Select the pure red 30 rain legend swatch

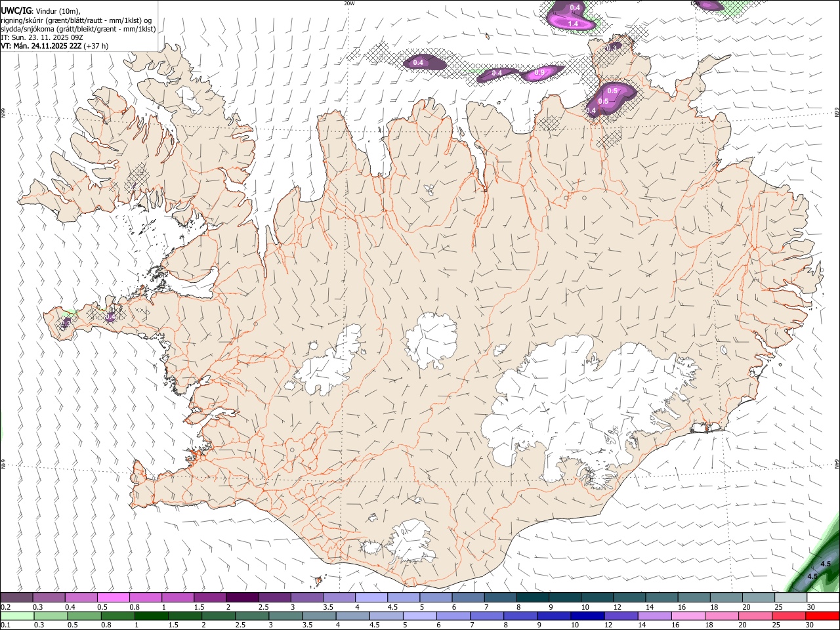click(822, 616)
